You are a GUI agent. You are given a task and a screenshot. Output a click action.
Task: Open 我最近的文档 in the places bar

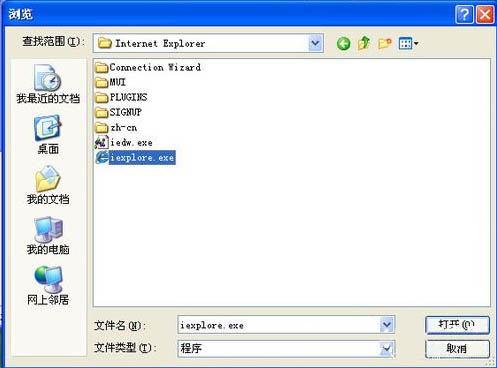coord(48,84)
